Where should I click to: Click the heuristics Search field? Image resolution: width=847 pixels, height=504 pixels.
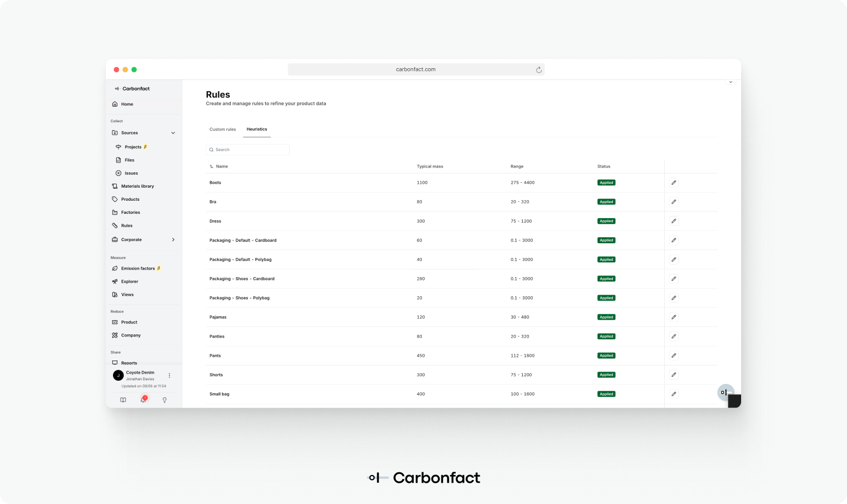(x=248, y=149)
